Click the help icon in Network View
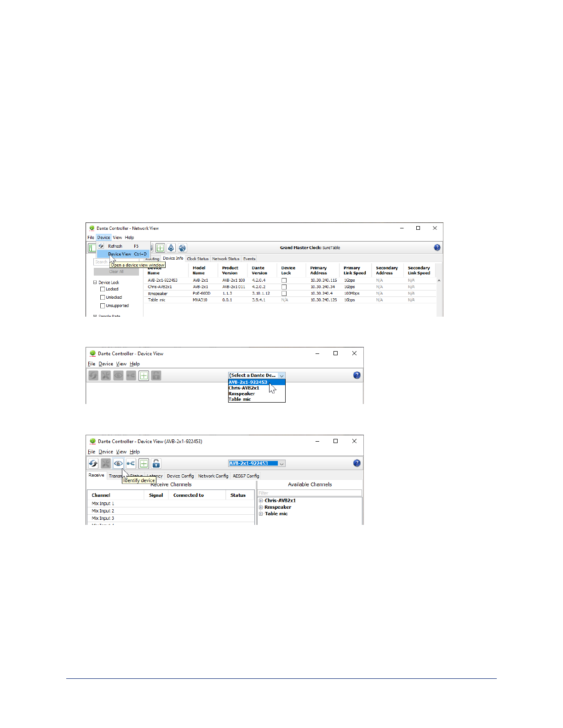Screen dimensions: 563x728 [x=437, y=248]
